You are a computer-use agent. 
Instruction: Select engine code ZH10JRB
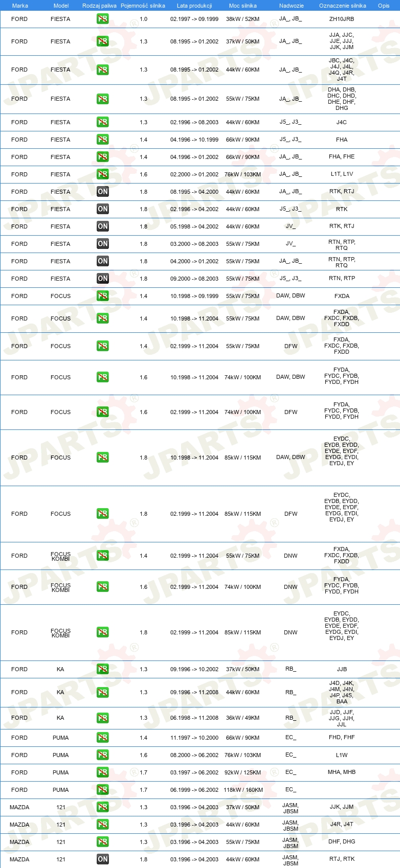pyautogui.click(x=342, y=19)
